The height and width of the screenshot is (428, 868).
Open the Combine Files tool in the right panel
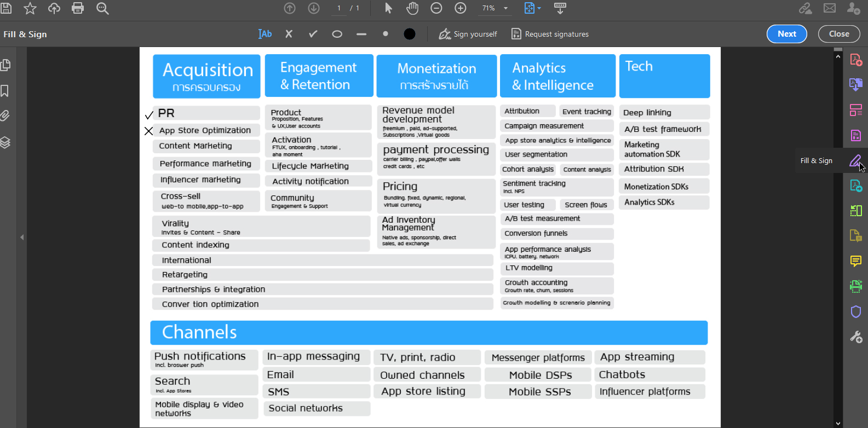point(855,84)
